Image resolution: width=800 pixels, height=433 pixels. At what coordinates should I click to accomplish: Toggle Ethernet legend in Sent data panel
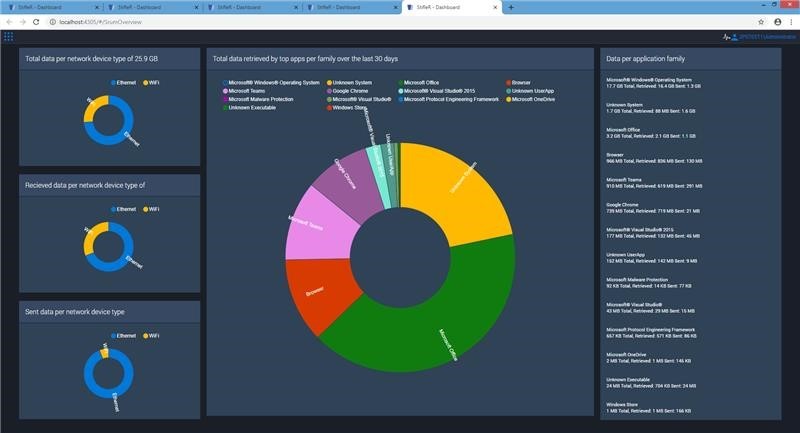pos(123,336)
